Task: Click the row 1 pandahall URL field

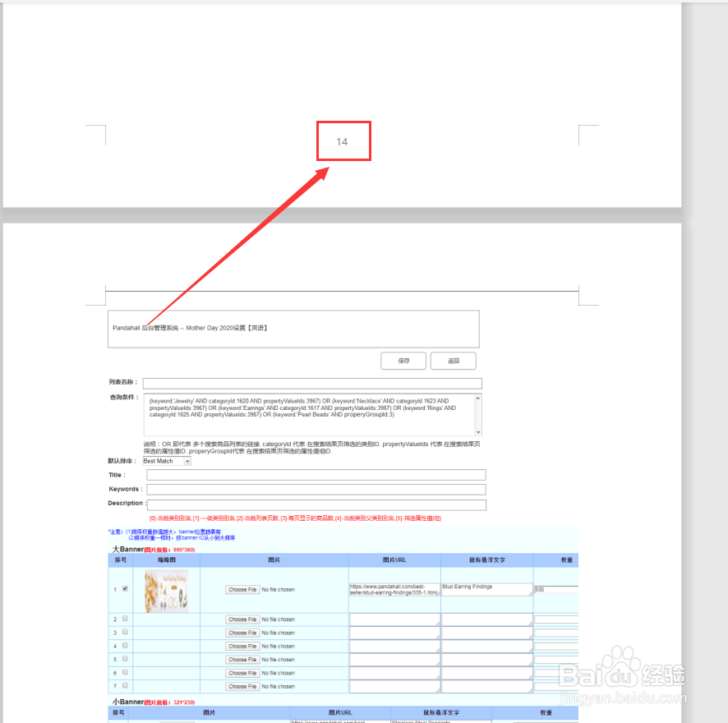Action: tap(394, 590)
